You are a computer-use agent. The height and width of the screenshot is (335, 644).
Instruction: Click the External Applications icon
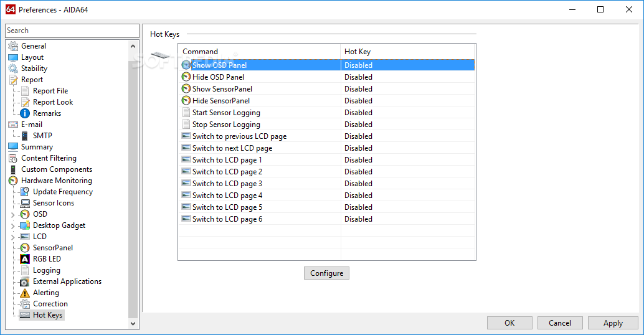coord(25,281)
